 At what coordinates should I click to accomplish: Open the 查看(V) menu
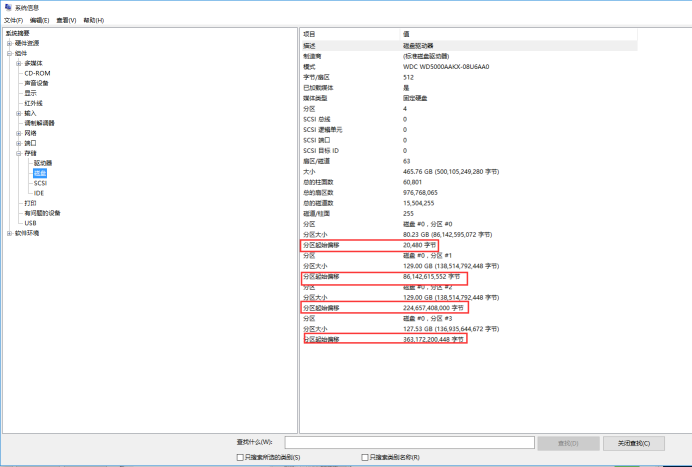point(66,20)
